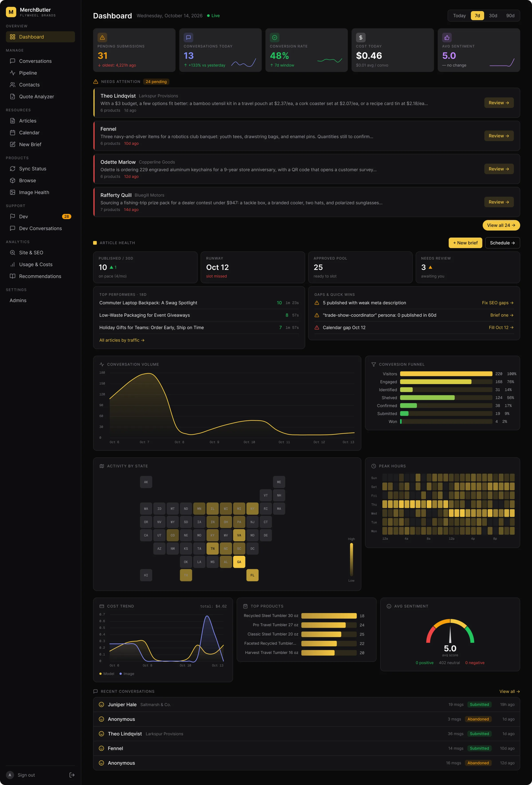
Task: Click the Site & SEO search icon
Action: coord(12,253)
